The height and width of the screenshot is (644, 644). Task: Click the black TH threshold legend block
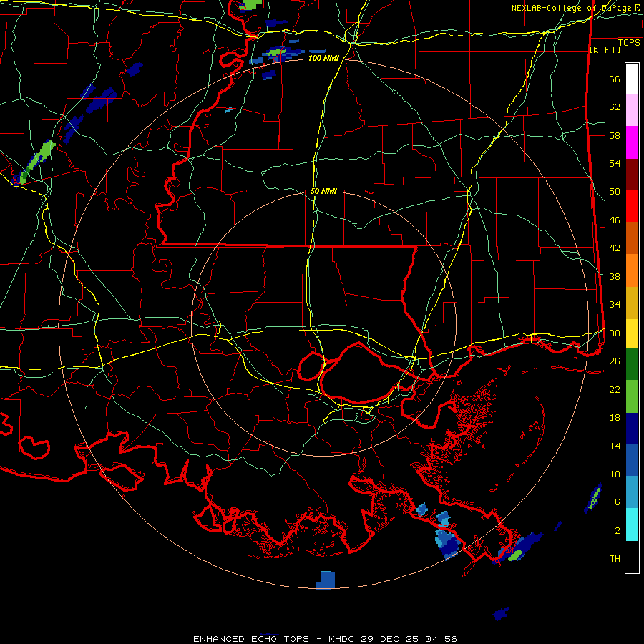tap(632, 557)
